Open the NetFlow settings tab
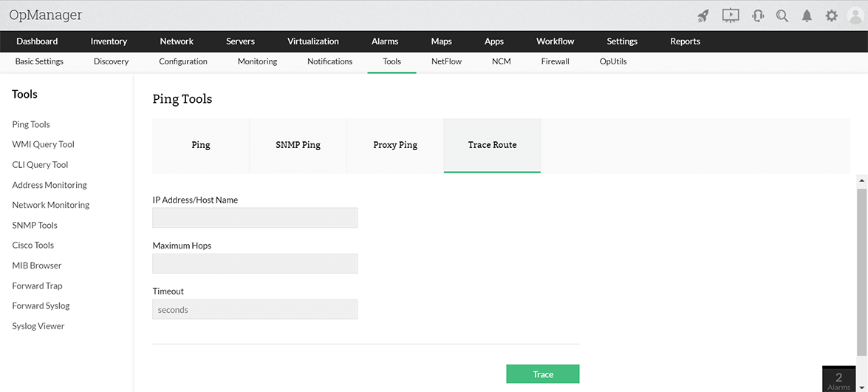Viewport: 868px width, 392px height. [x=446, y=61]
